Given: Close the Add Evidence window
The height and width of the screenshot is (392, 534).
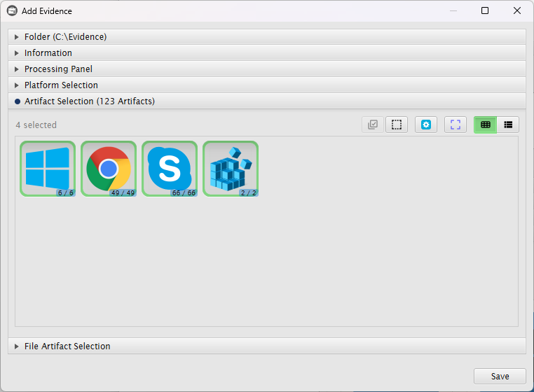Looking at the screenshot, I should click(x=517, y=11).
